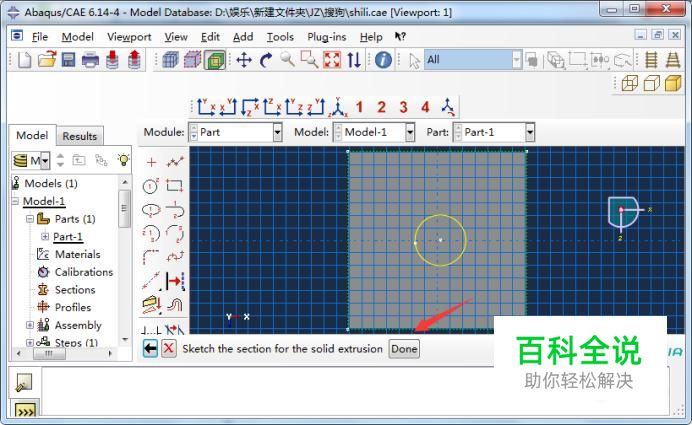The image size is (692, 425).
Task: Open the Viewport menu
Action: pos(129,37)
